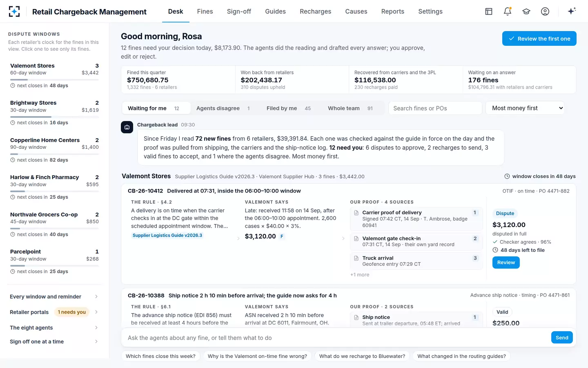The width and height of the screenshot is (588, 368).
Task: Click the Chargeback lead bot avatar
Action: (127, 127)
